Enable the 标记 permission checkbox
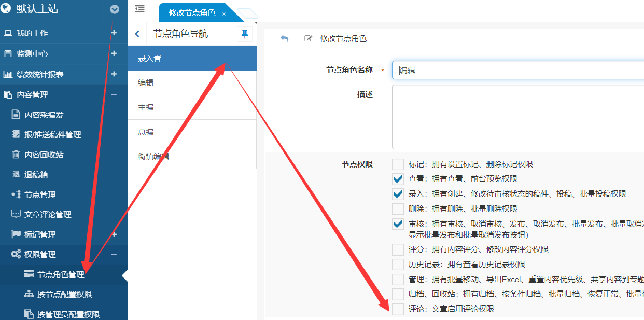 point(398,164)
